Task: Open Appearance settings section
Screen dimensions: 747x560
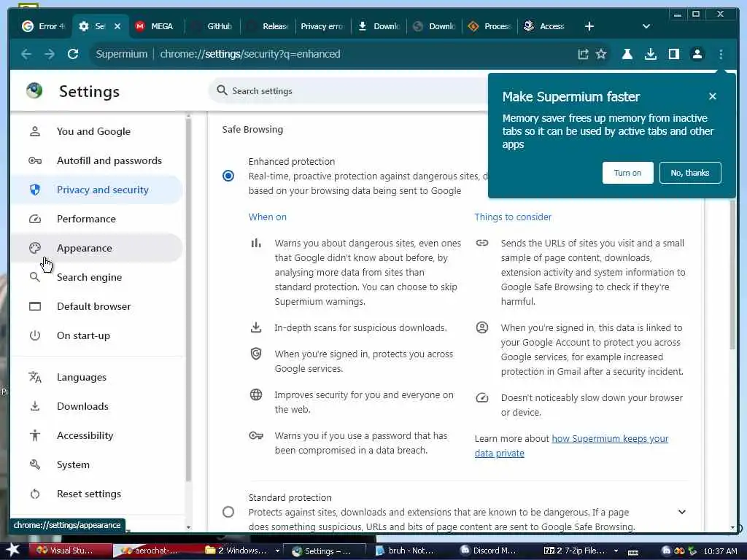Action: (97, 248)
